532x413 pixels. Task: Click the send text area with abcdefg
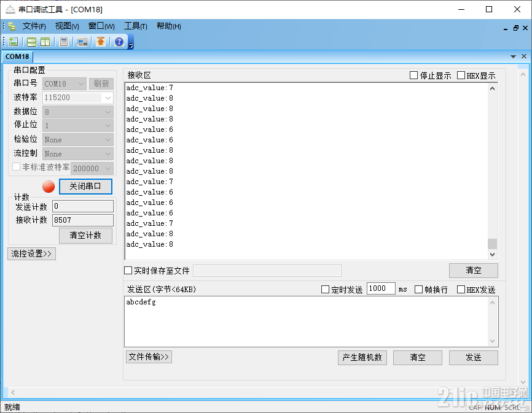[x=307, y=322]
